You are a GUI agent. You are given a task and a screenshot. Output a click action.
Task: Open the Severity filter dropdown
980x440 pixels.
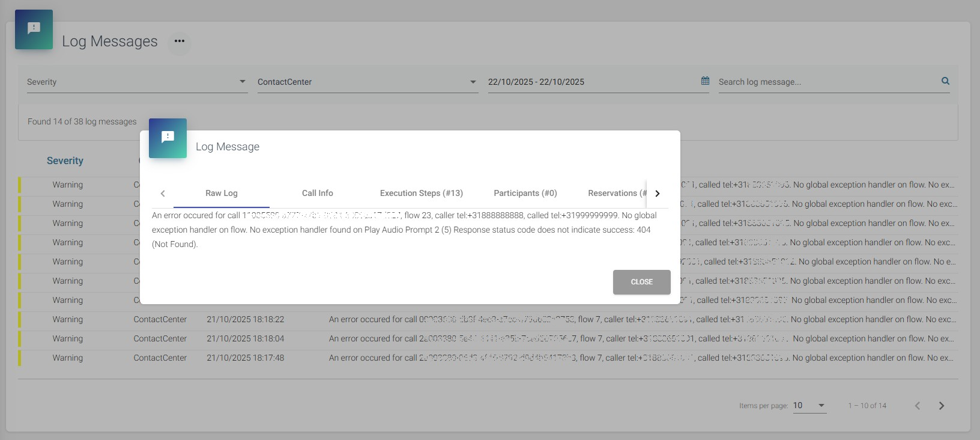coord(136,82)
